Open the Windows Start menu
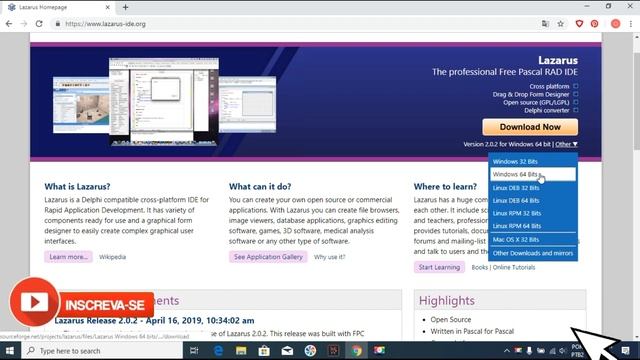This screenshot has width=640, height=360. click(10, 351)
